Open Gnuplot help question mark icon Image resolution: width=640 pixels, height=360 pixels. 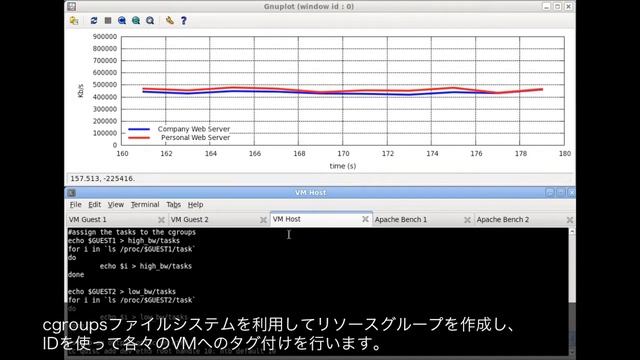click(184, 20)
